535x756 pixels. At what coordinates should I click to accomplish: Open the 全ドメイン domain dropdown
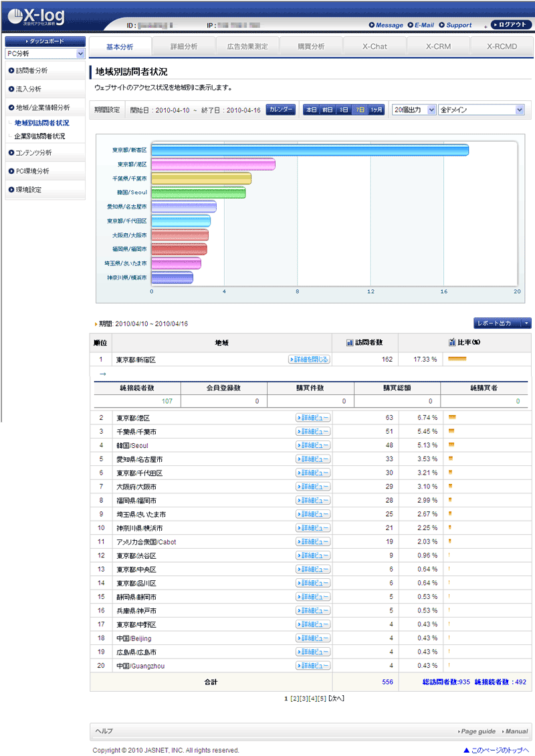(481, 110)
